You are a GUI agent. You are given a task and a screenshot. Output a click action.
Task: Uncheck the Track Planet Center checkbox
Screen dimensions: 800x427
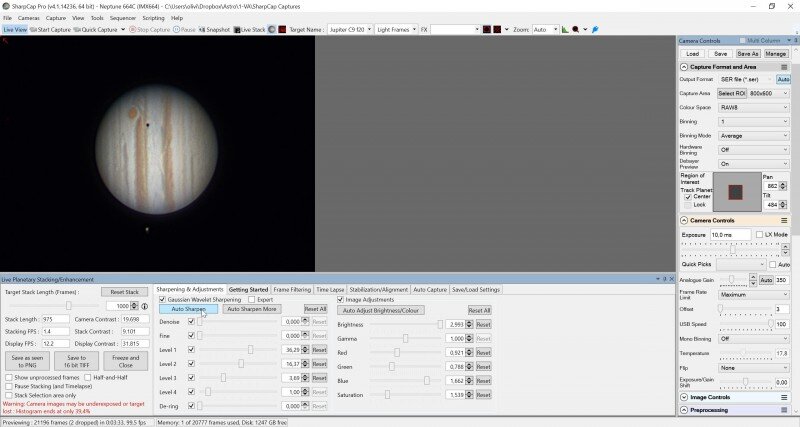point(688,196)
